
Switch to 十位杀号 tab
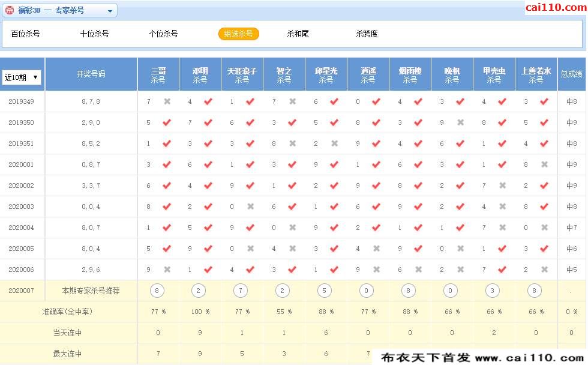(x=95, y=34)
